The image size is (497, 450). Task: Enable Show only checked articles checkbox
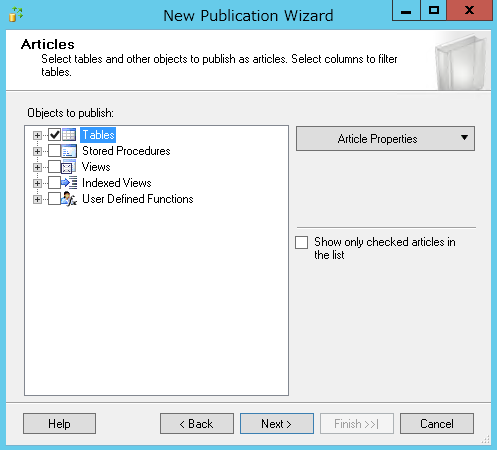301,242
